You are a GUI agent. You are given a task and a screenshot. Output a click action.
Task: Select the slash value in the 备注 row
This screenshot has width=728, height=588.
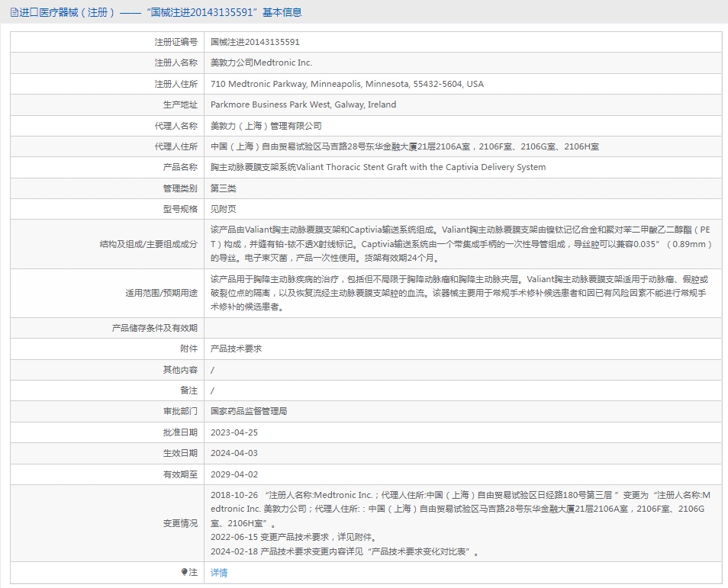[x=212, y=390]
